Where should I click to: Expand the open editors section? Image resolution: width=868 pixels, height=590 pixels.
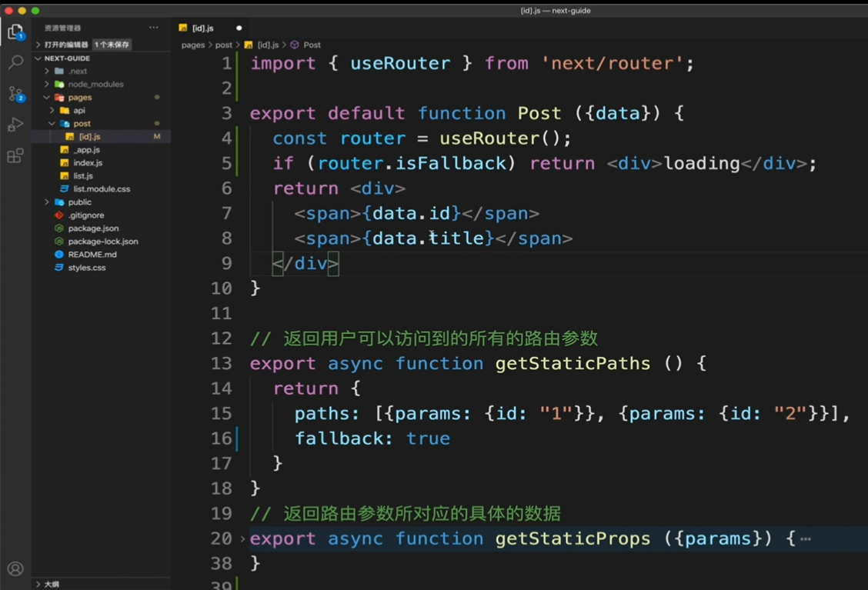pos(38,45)
